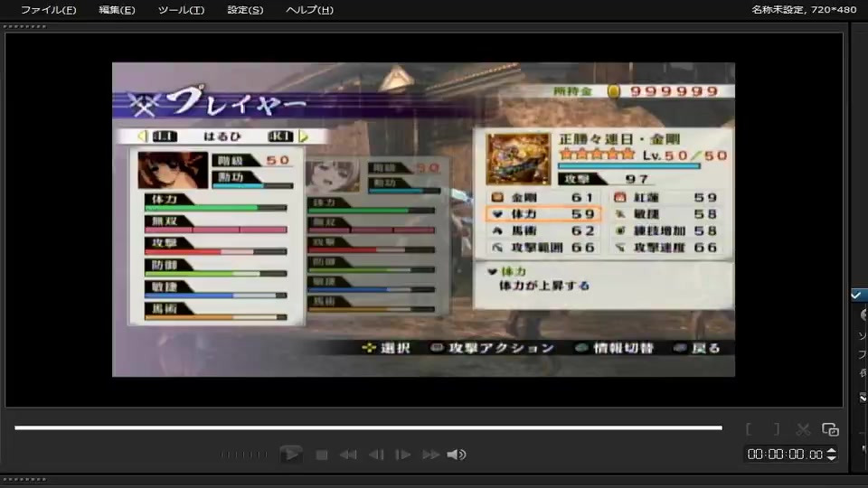Set mark-in with the left bracket
The width and height of the screenshot is (868, 488).
pos(749,429)
